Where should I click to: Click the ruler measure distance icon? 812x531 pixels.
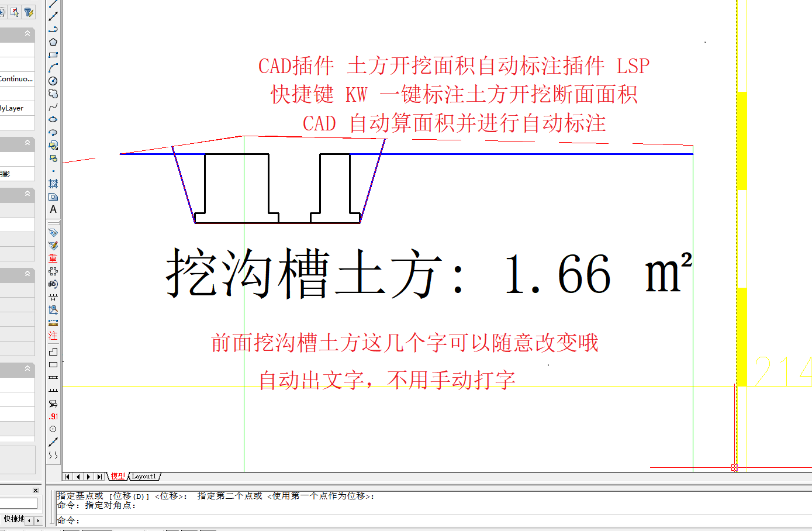53,323
